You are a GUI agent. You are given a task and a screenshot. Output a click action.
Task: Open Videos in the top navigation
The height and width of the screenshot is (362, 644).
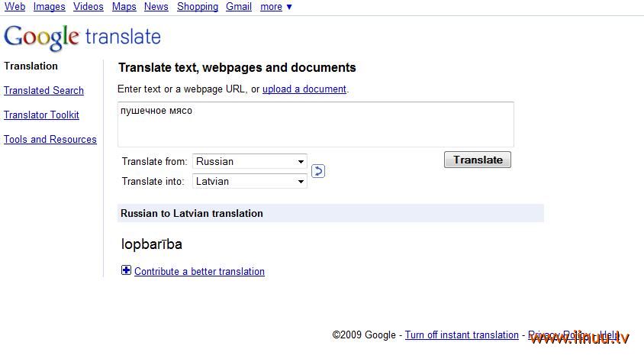(89, 7)
